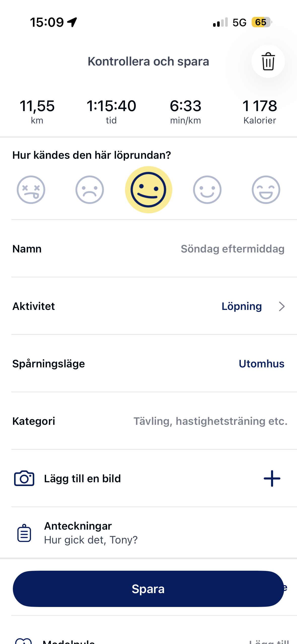Screen dimensions: 297x644
Task: Tap the 11,55 km distance stat
Action: [x=37, y=111]
